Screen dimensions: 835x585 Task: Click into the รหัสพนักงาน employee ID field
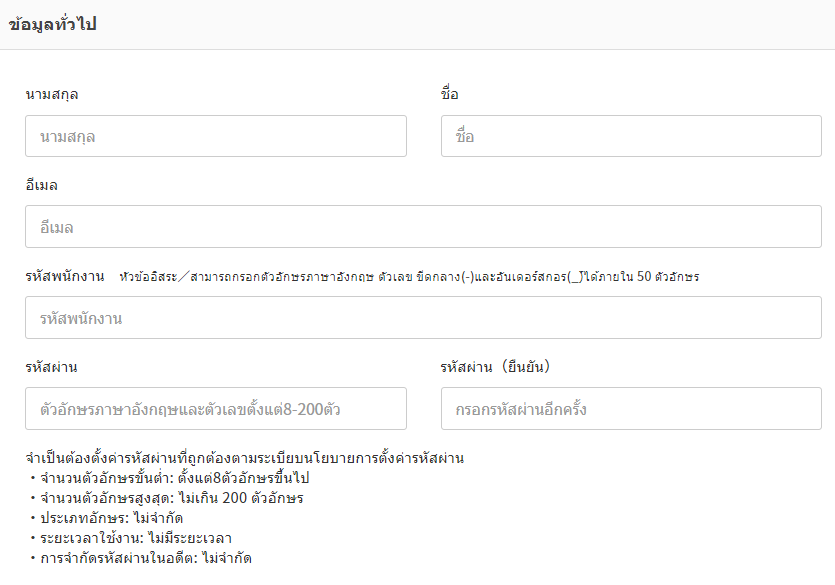[x=423, y=318]
